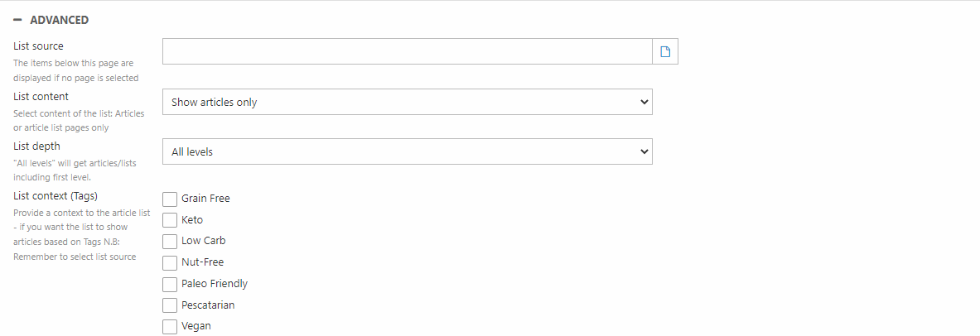The height and width of the screenshot is (336, 980).
Task: Focus the List source text field
Action: [x=407, y=51]
